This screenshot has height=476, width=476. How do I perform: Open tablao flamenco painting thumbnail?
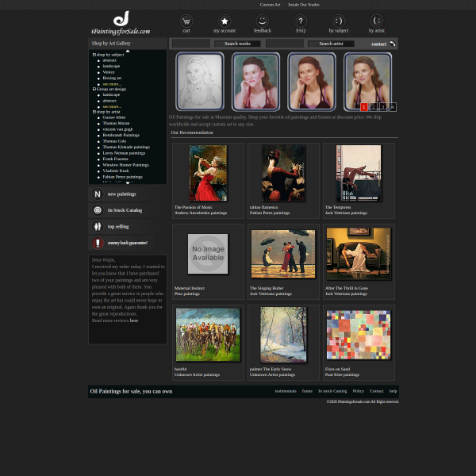coord(283,173)
